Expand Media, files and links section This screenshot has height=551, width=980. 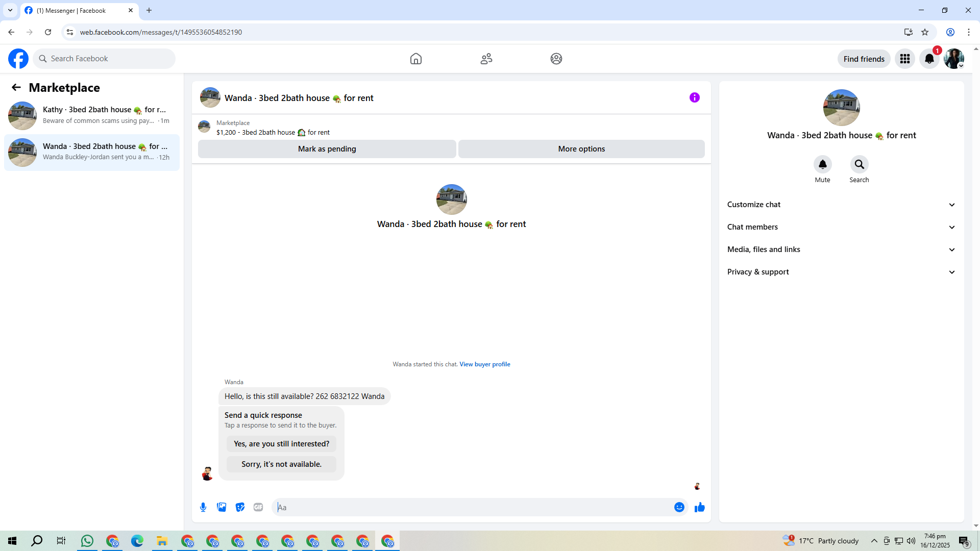pyautogui.click(x=841, y=249)
